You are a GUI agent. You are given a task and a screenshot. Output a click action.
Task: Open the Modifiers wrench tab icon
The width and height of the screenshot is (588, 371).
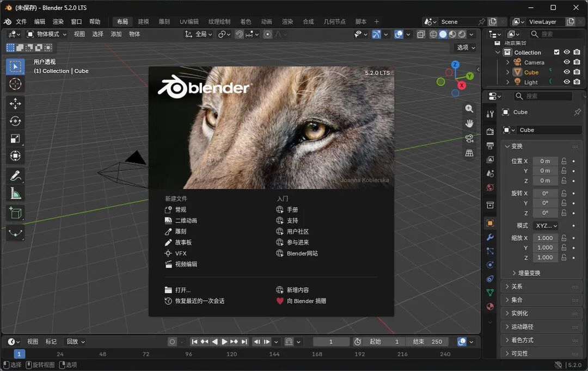coord(490,237)
